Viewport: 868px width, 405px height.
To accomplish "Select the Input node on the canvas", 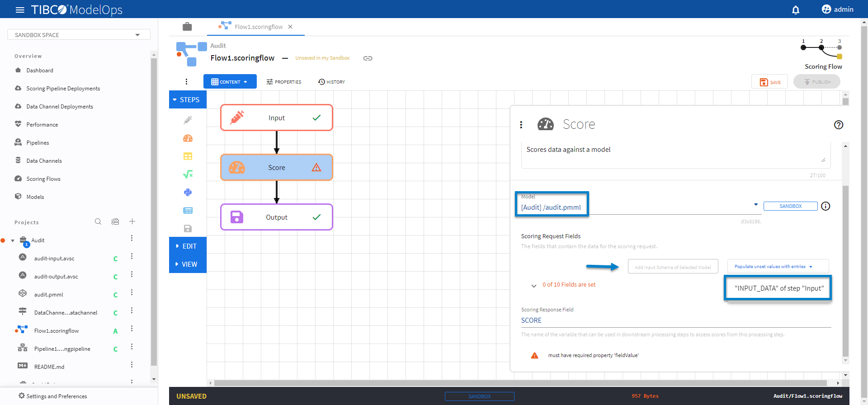I will click(277, 118).
